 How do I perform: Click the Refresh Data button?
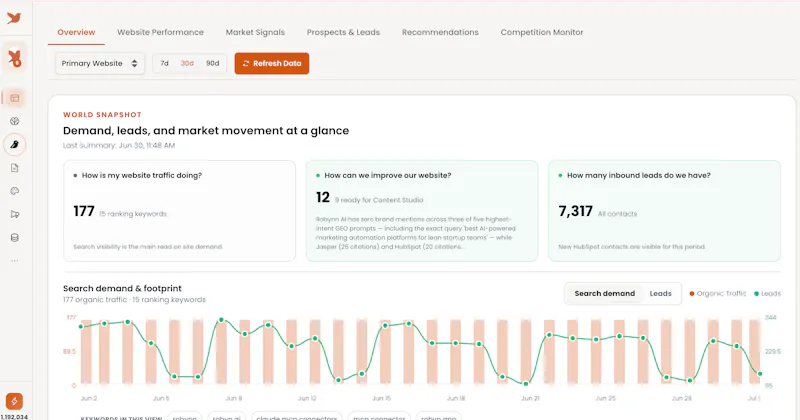pyautogui.click(x=272, y=63)
